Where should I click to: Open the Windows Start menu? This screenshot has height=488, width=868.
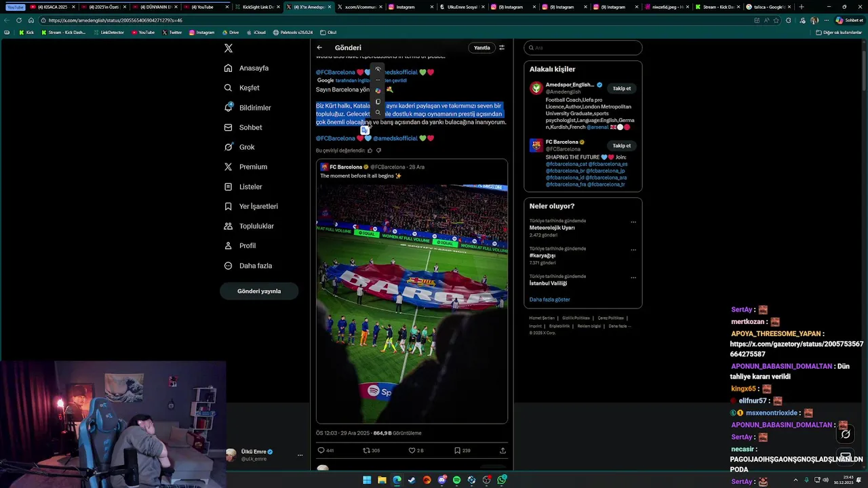367,480
